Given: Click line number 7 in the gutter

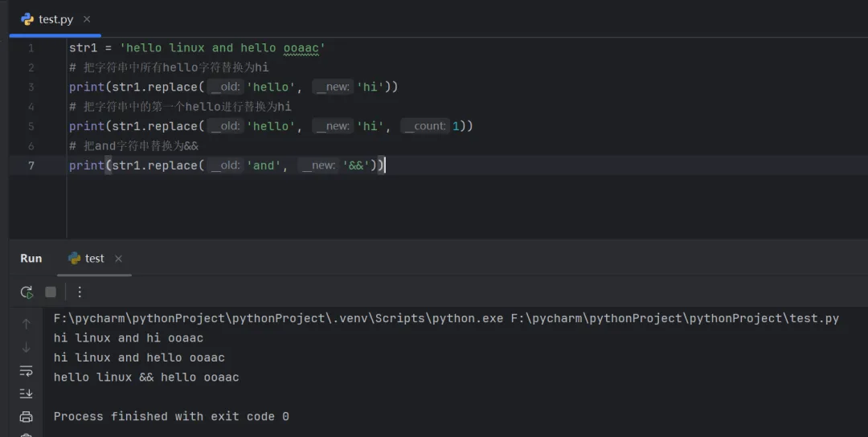Looking at the screenshot, I should 31,165.
